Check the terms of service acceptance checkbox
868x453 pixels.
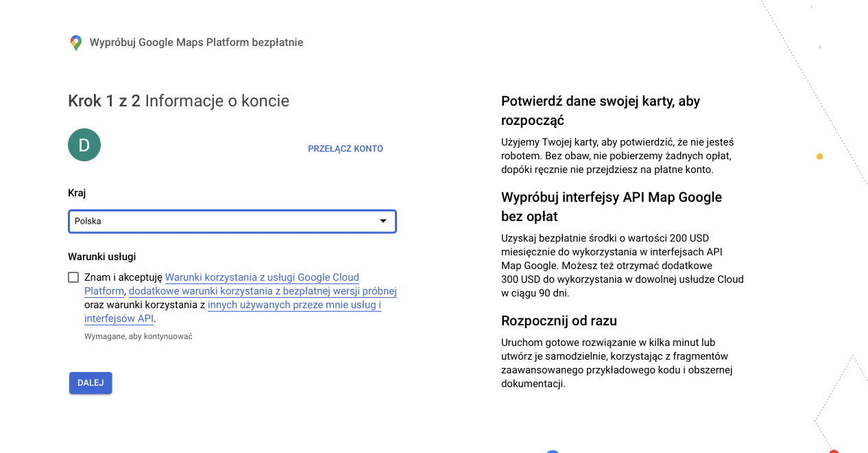(73, 277)
